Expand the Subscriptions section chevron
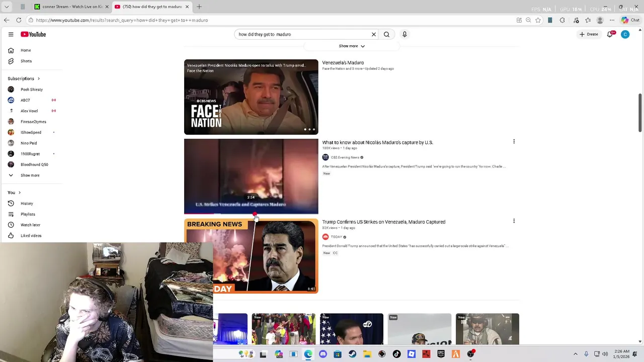The width and height of the screenshot is (644, 362). pyautogui.click(x=38, y=78)
